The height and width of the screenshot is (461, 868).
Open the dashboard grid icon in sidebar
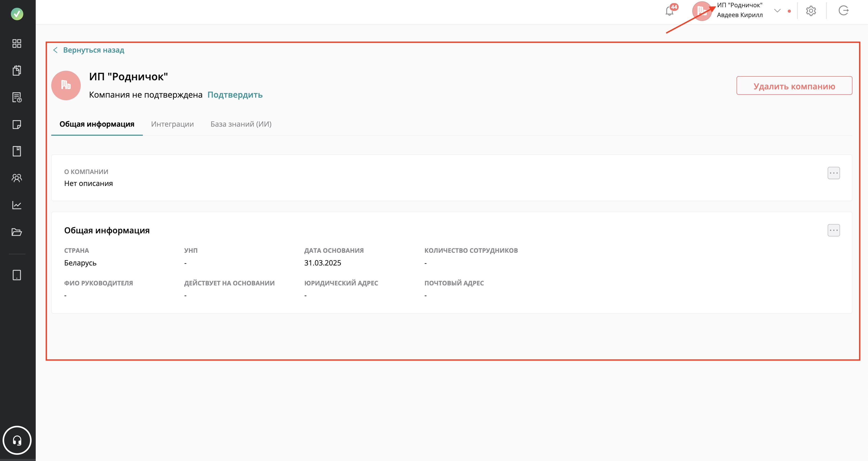(x=17, y=44)
